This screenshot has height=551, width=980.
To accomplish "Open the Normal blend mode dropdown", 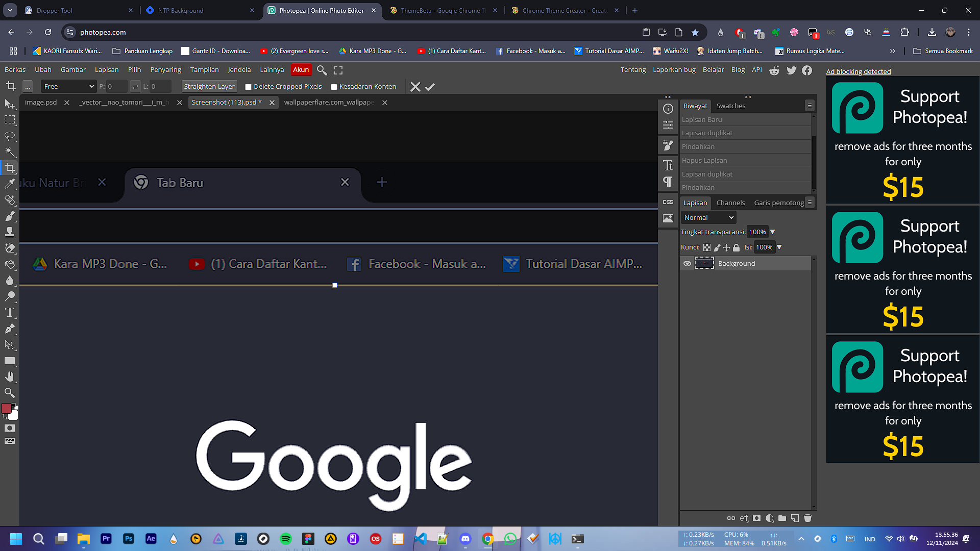I will (x=708, y=218).
